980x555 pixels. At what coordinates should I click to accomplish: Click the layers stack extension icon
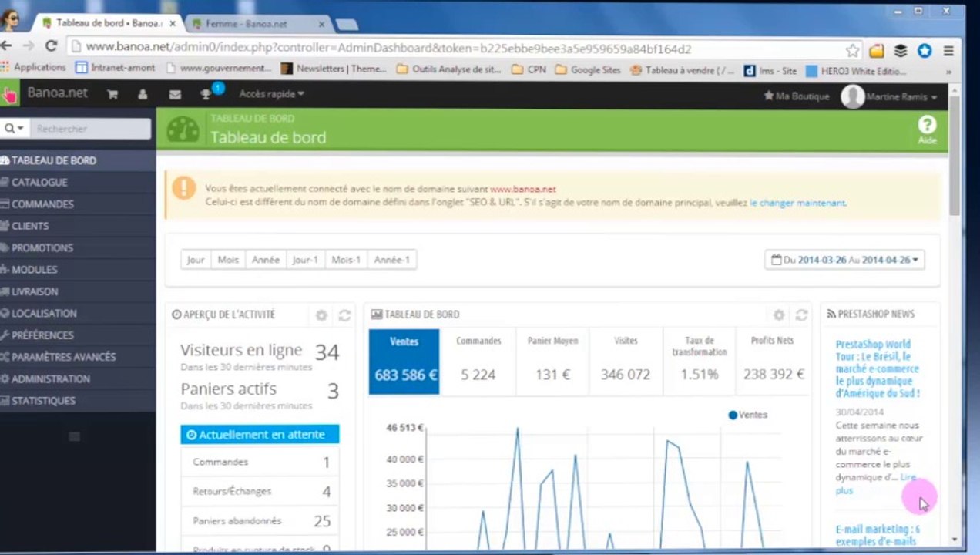pyautogui.click(x=901, y=51)
